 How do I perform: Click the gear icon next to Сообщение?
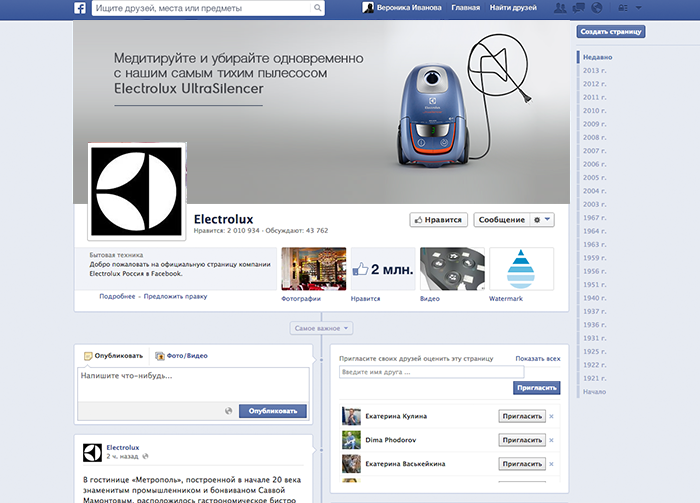point(537,220)
